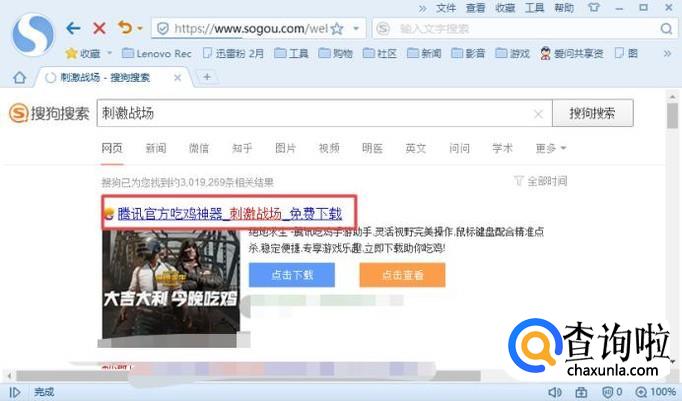Switch to the 明医 search tab
The height and width of the screenshot is (401, 682).
coord(372,148)
